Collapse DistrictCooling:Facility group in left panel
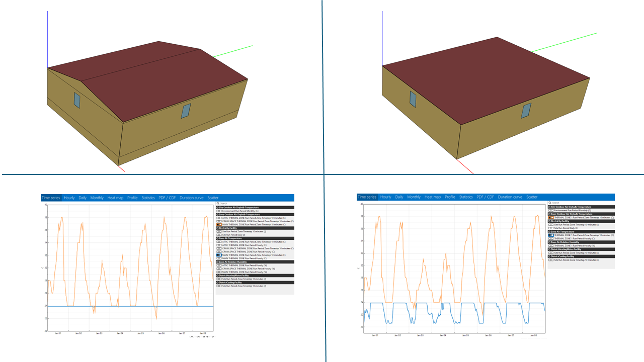 tap(217, 283)
